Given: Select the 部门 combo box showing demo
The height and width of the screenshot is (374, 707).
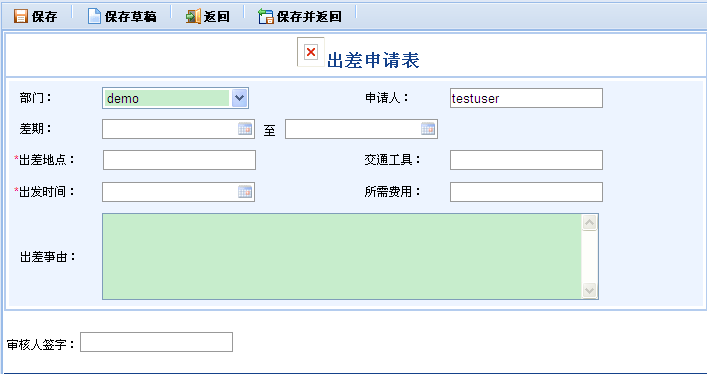Looking at the screenshot, I should (x=175, y=98).
